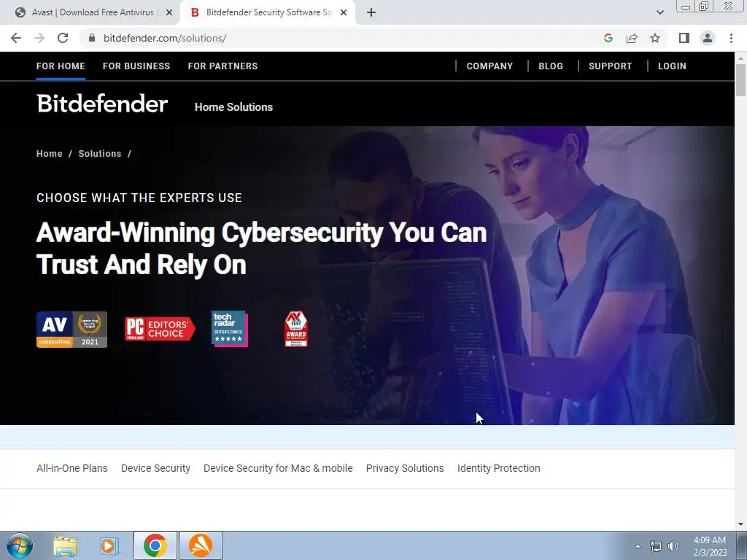Open the For Partners menu
The image size is (747, 560).
coord(222,66)
